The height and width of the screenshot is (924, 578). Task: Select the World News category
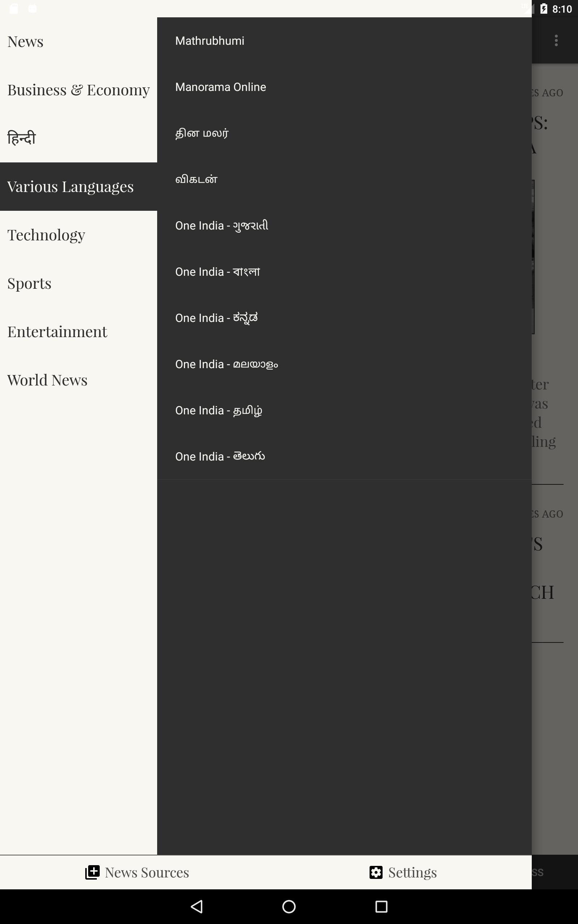[78, 380]
